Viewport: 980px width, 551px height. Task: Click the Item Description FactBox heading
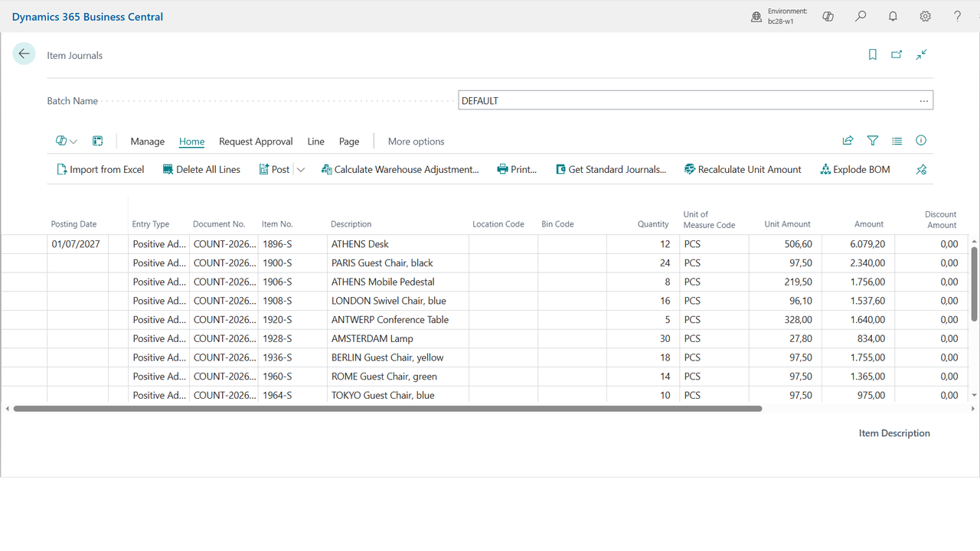tap(894, 433)
